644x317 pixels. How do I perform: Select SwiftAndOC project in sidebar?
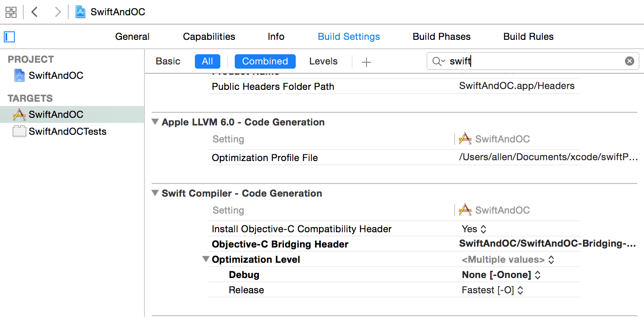pyautogui.click(x=56, y=75)
